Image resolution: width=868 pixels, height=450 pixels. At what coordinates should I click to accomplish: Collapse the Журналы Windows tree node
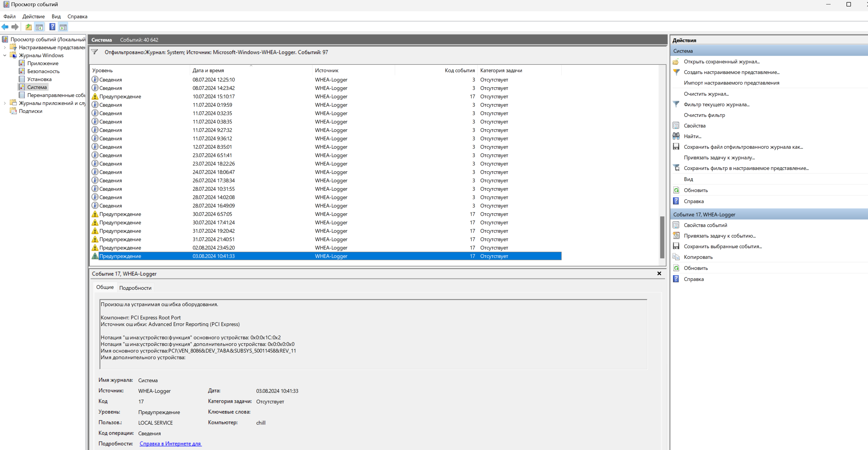tap(5, 55)
